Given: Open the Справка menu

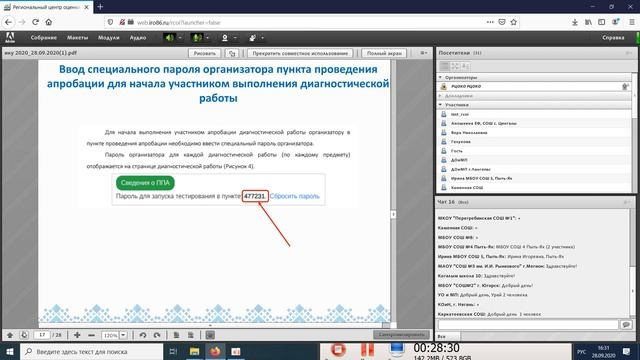Looking at the screenshot, I should pos(613,38).
